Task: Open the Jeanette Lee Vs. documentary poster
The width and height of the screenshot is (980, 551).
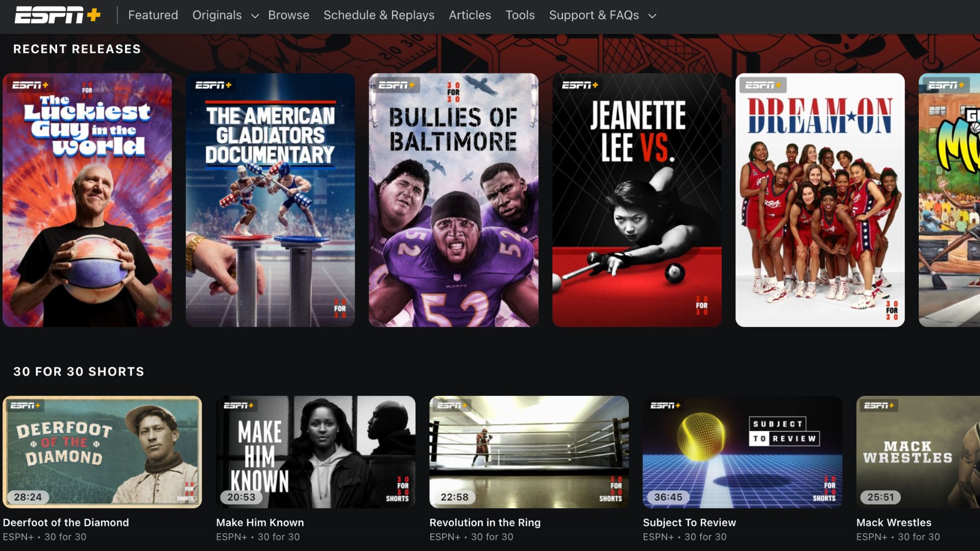Action: 636,200
